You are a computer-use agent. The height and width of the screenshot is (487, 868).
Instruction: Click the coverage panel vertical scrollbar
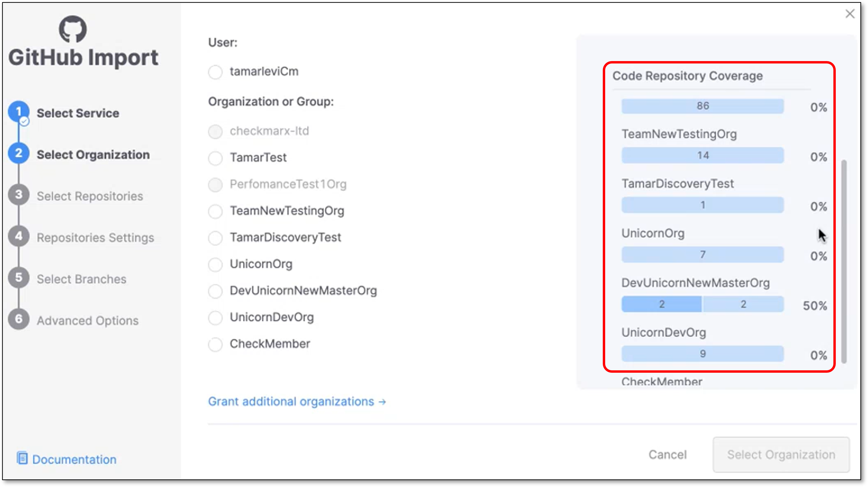click(x=844, y=261)
